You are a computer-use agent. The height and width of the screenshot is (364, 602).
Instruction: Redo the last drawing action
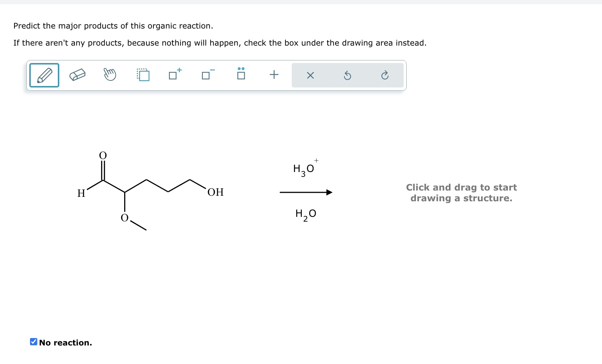[x=385, y=75]
